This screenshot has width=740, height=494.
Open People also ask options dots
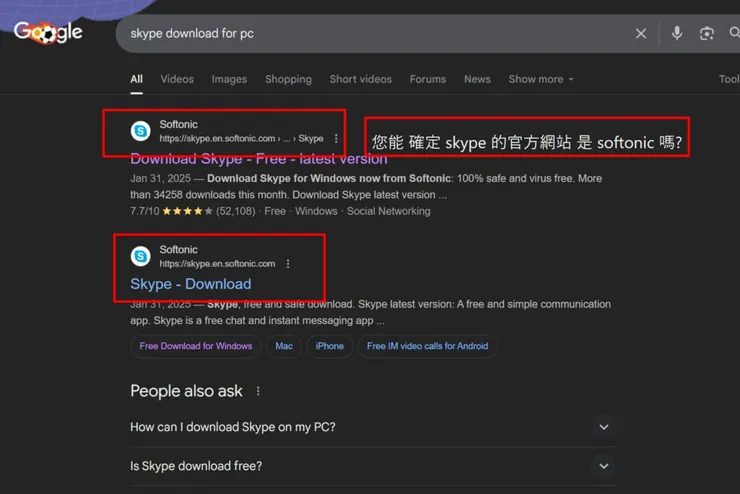coord(258,391)
